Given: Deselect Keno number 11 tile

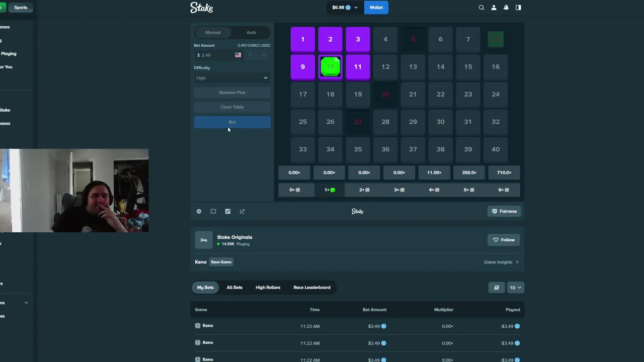Looking at the screenshot, I should (x=358, y=67).
